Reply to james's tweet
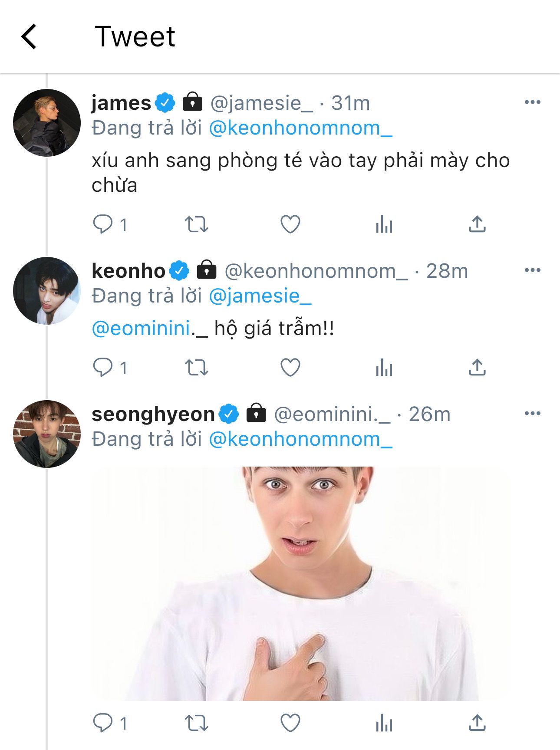Viewport: 560px width, 750px height. point(103,224)
